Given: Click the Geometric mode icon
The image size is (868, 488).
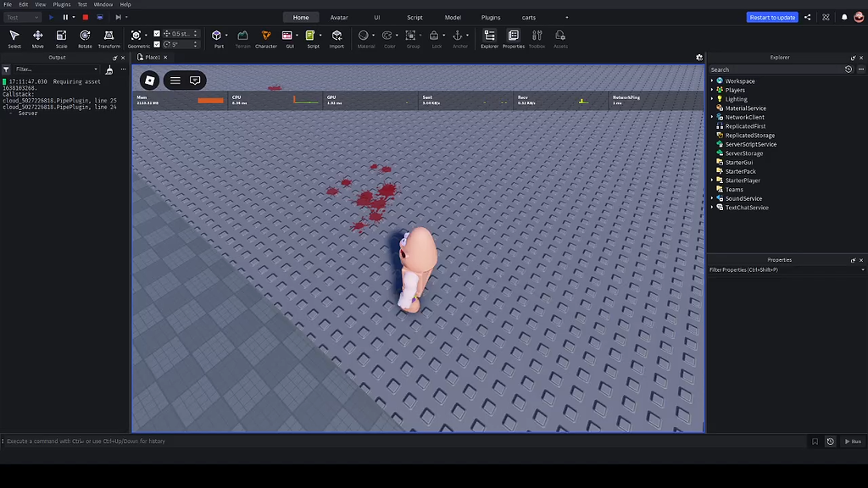Looking at the screenshot, I should click(136, 36).
